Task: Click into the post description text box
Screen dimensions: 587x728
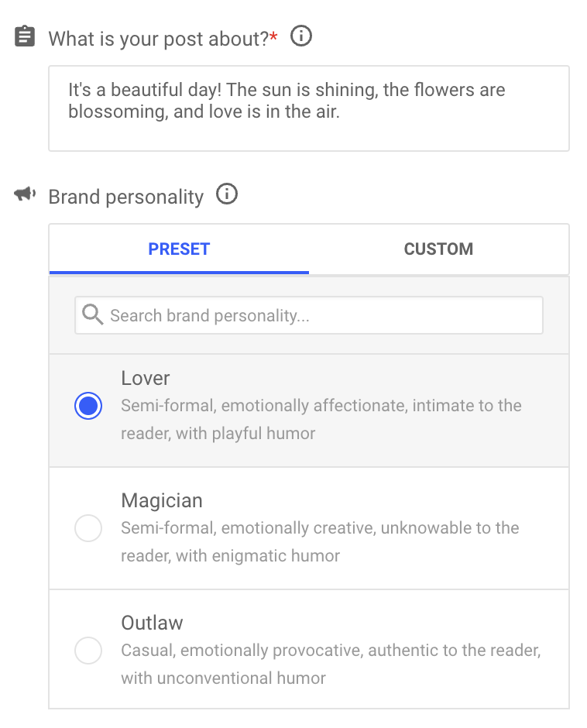Action: point(309,108)
